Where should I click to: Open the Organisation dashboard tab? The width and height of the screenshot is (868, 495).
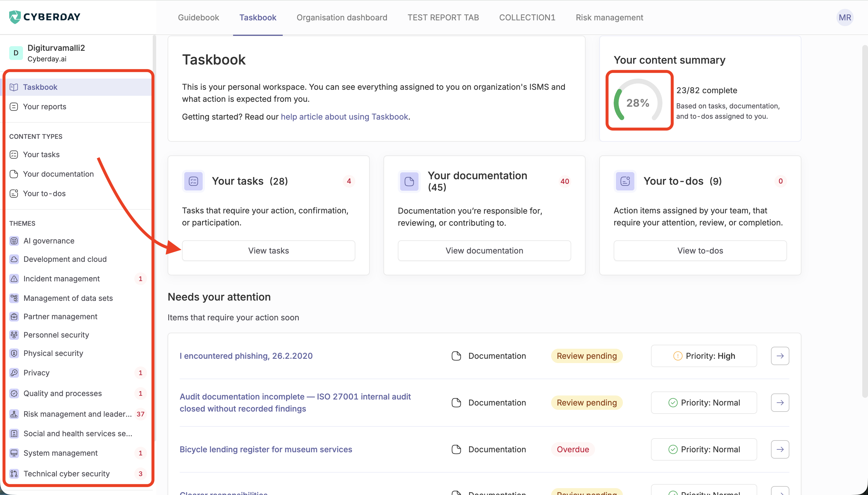click(342, 17)
